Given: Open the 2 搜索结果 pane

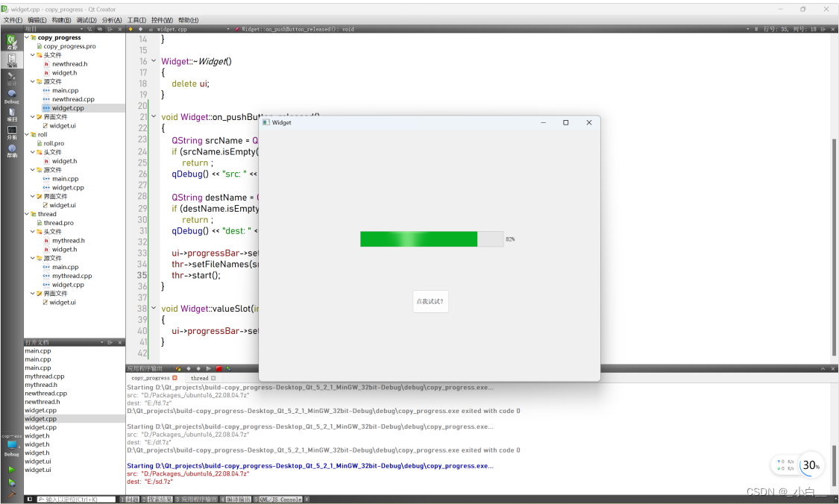Looking at the screenshot, I should (x=157, y=500).
